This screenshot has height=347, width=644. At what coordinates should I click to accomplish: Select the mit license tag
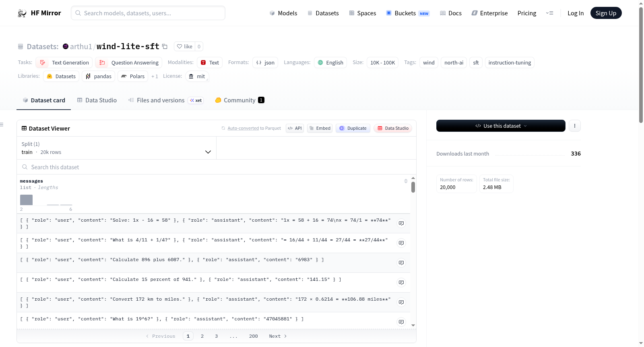pyautogui.click(x=197, y=76)
